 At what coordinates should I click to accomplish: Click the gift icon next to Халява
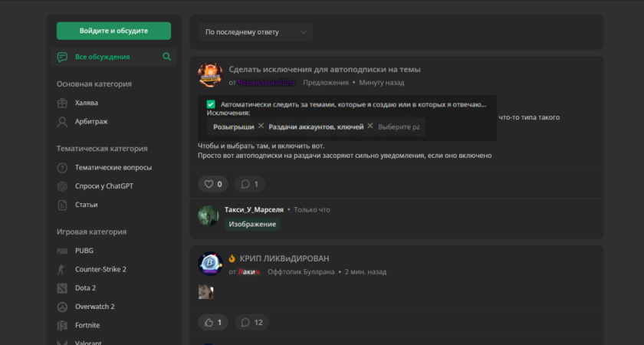click(62, 103)
